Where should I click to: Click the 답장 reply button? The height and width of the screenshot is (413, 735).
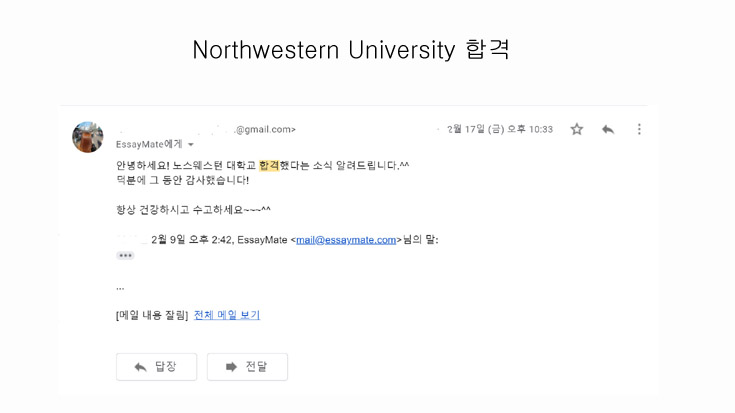coord(157,367)
